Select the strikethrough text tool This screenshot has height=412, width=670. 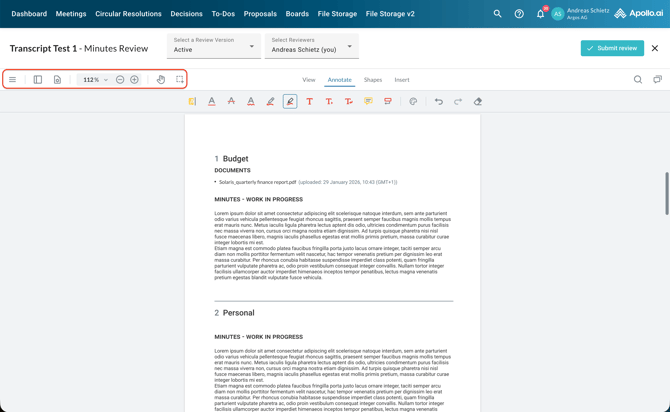pyautogui.click(x=231, y=102)
